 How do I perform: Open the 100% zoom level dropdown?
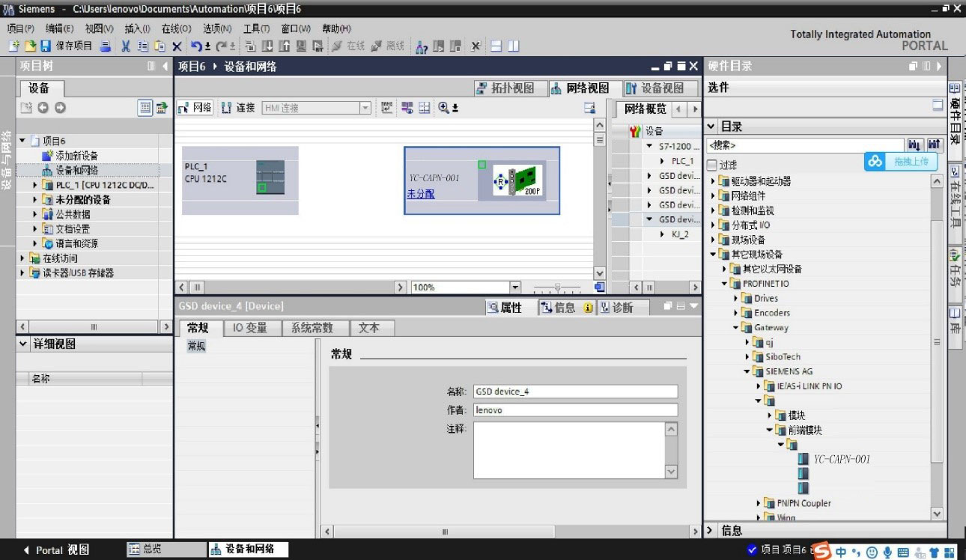pos(514,287)
